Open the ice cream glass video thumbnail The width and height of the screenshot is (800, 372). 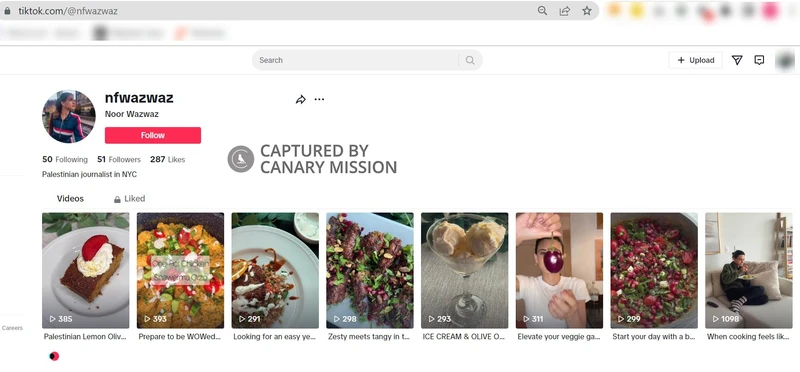click(x=464, y=270)
